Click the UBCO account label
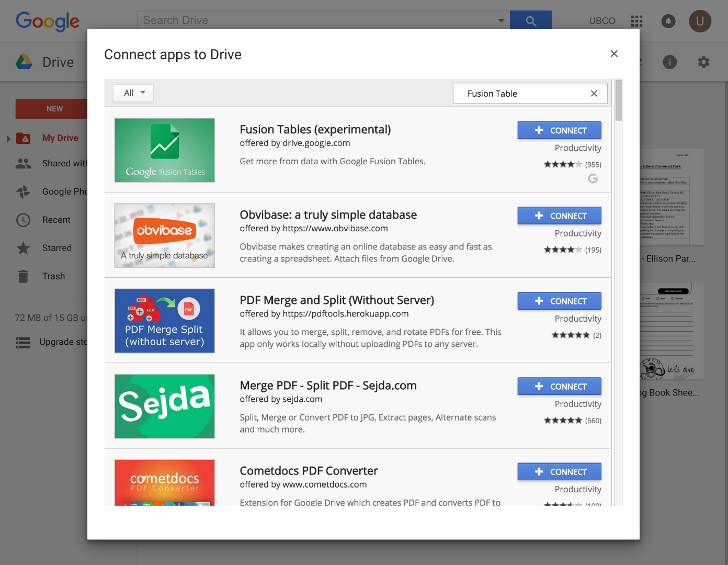 [602, 21]
